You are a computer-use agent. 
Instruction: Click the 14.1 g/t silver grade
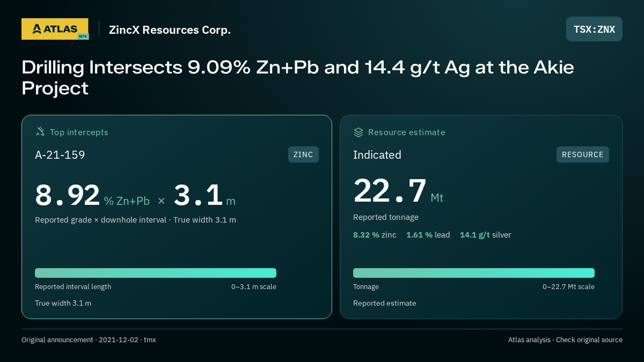486,235
